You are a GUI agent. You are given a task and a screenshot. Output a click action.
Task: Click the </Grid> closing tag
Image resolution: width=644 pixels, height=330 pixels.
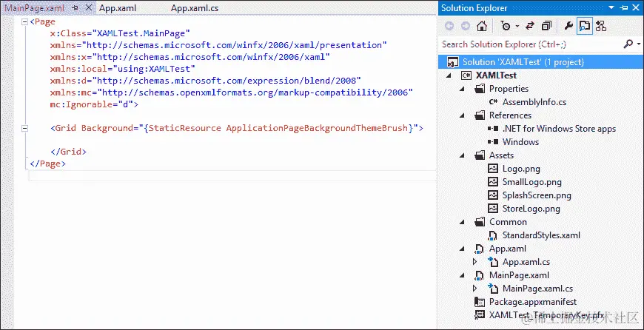69,152
